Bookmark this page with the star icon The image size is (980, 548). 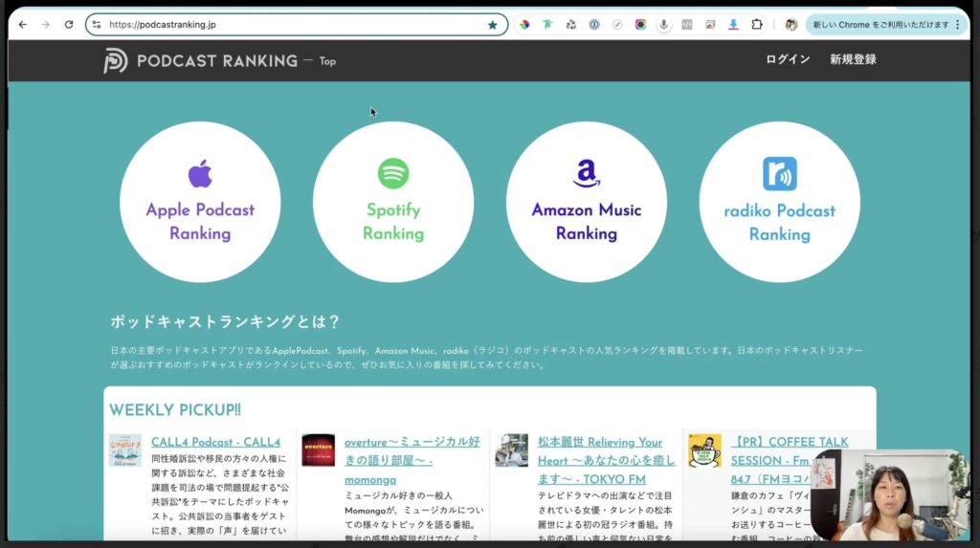click(493, 25)
